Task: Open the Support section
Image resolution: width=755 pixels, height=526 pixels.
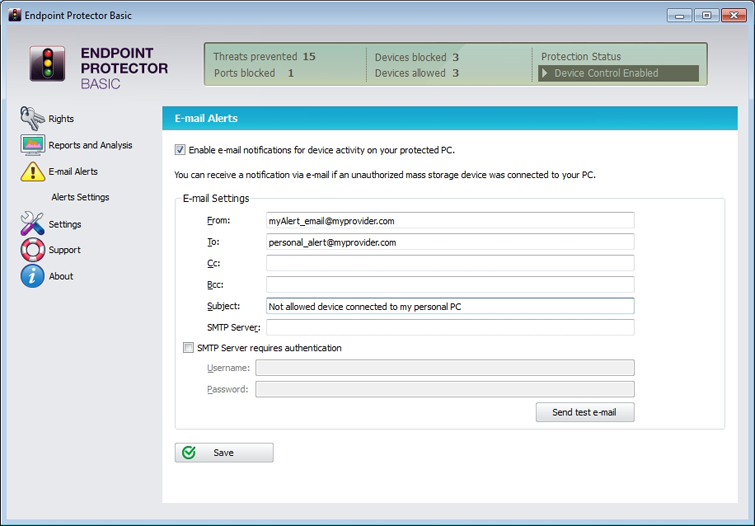Action: pyautogui.click(x=65, y=250)
